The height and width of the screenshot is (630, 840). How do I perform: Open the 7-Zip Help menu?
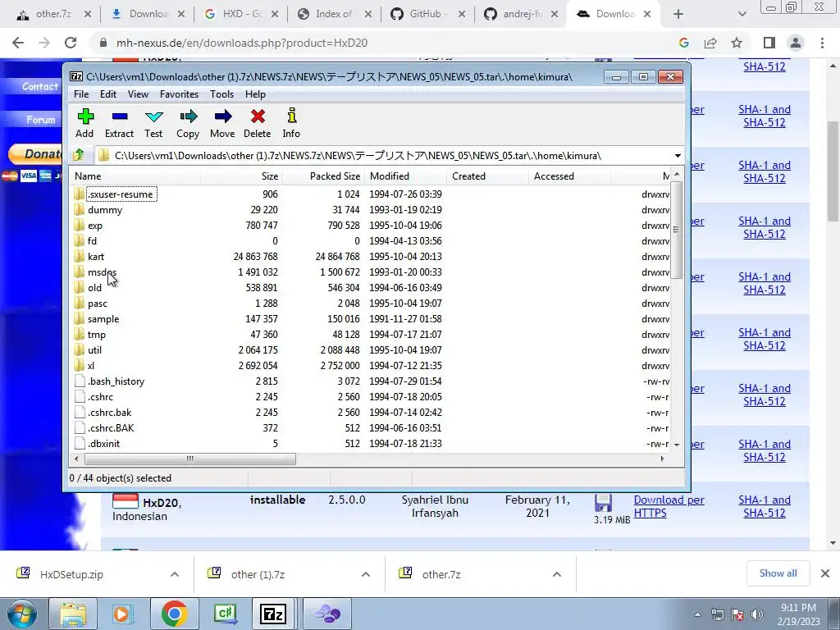[256, 94]
